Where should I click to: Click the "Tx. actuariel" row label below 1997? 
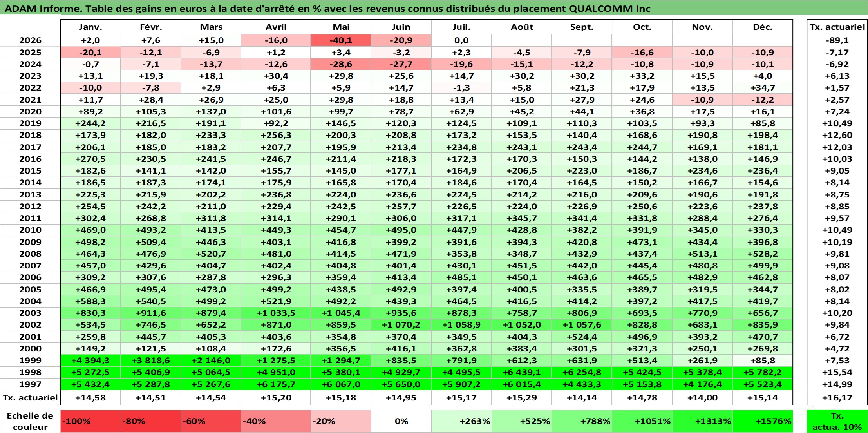30,398
